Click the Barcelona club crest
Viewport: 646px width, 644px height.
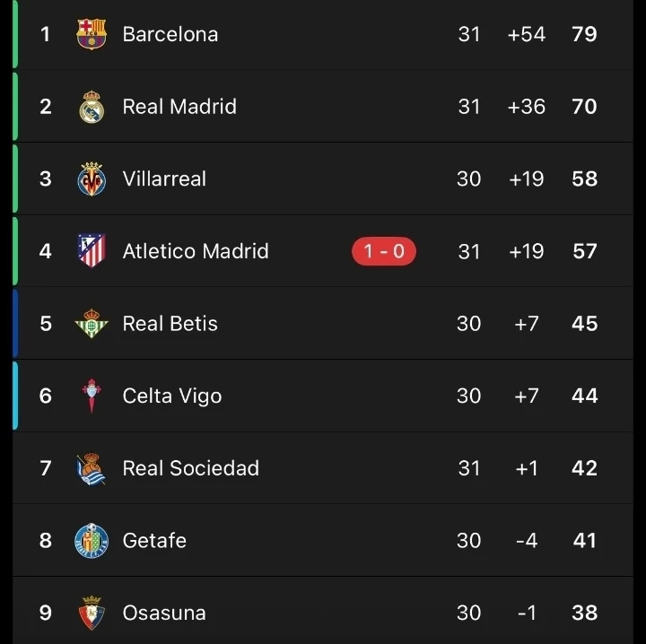click(x=92, y=34)
